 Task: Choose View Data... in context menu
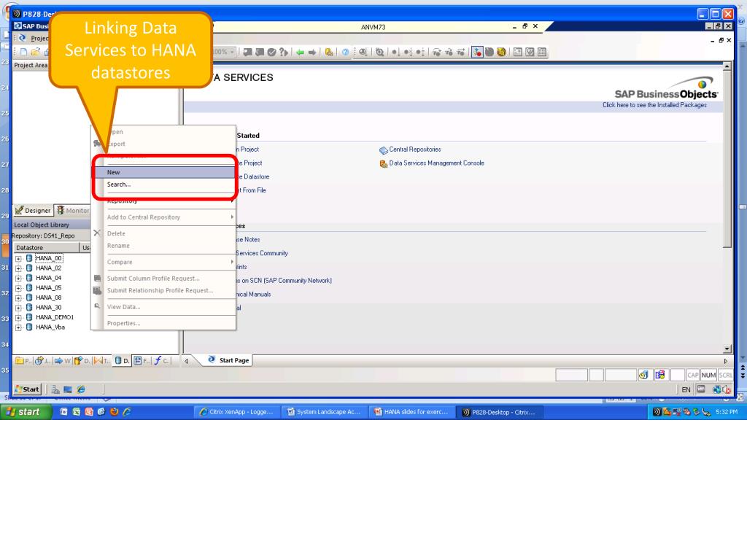(164, 307)
